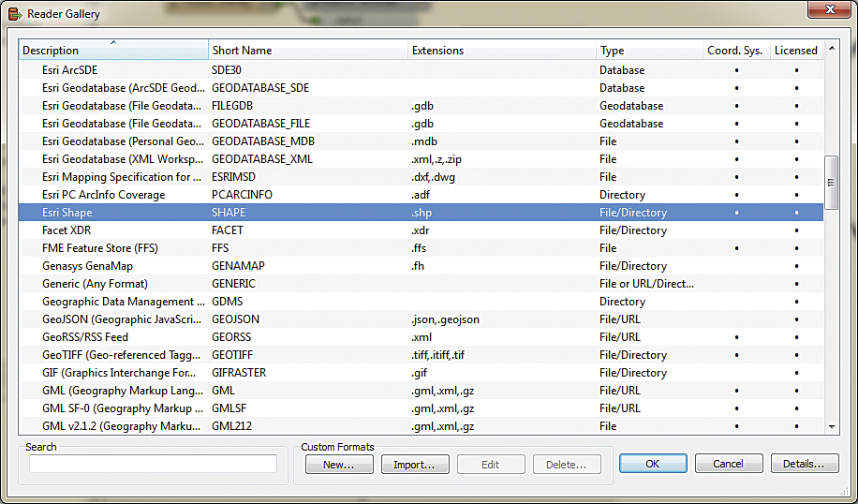Confirm selection with the OK button
858x504 pixels.
653,464
